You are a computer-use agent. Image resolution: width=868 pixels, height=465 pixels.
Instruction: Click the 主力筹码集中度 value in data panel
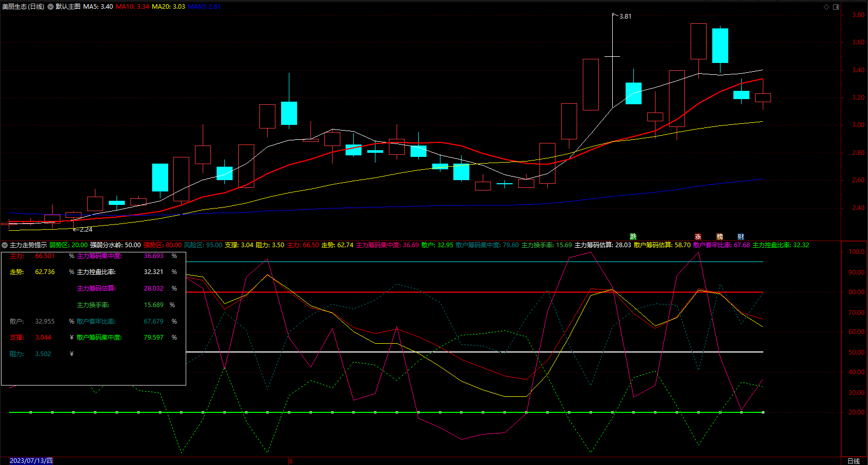[x=154, y=256]
